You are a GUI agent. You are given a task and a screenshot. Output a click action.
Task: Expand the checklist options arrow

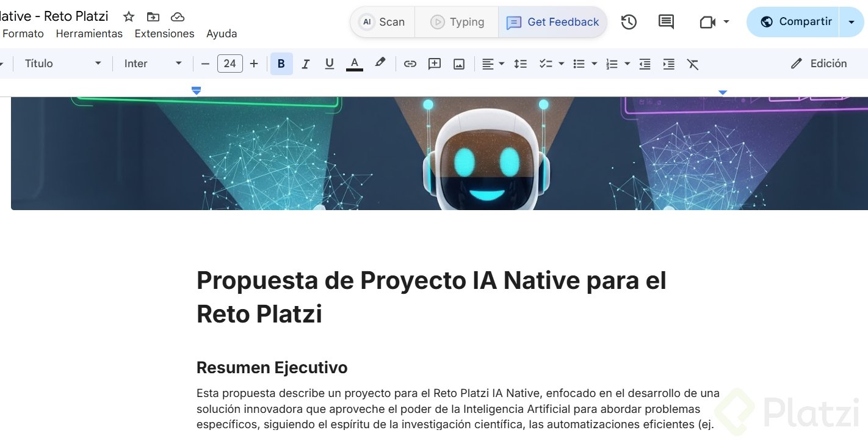[562, 64]
